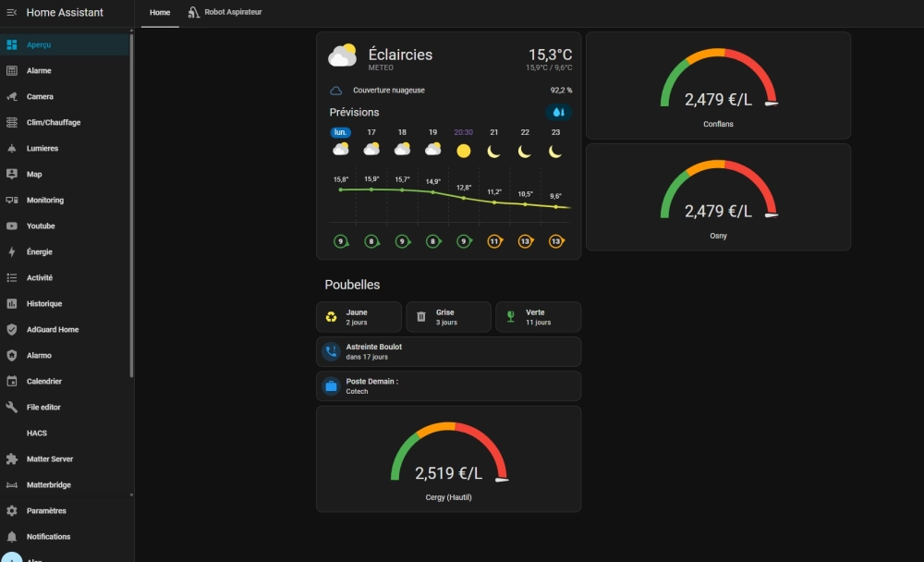Open the Jaune trash bin tile
924x562 pixels.
pos(359,317)
